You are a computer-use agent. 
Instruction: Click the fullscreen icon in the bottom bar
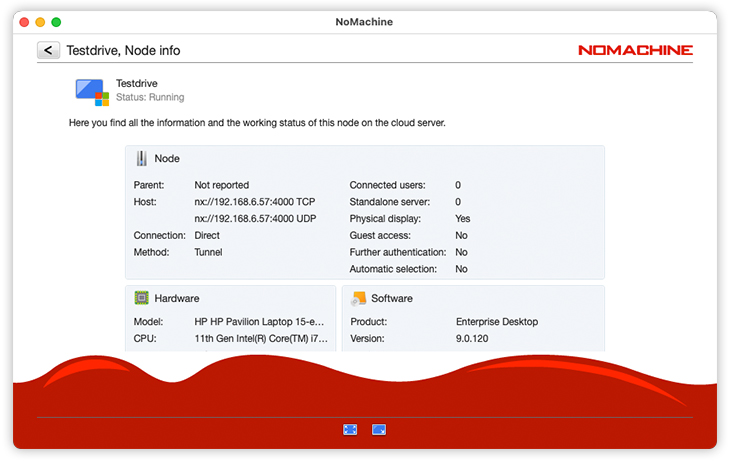click(x=350, y=429)
